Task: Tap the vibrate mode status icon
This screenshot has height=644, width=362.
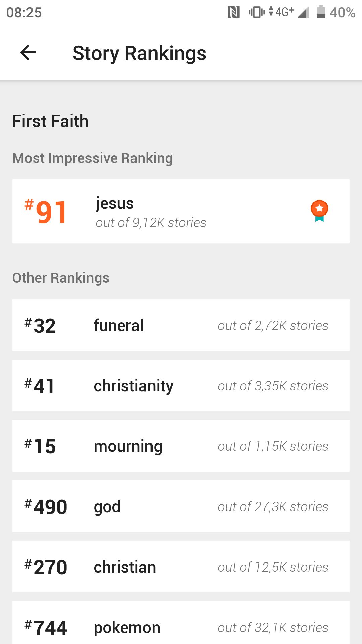Action: tap(257, 12)
